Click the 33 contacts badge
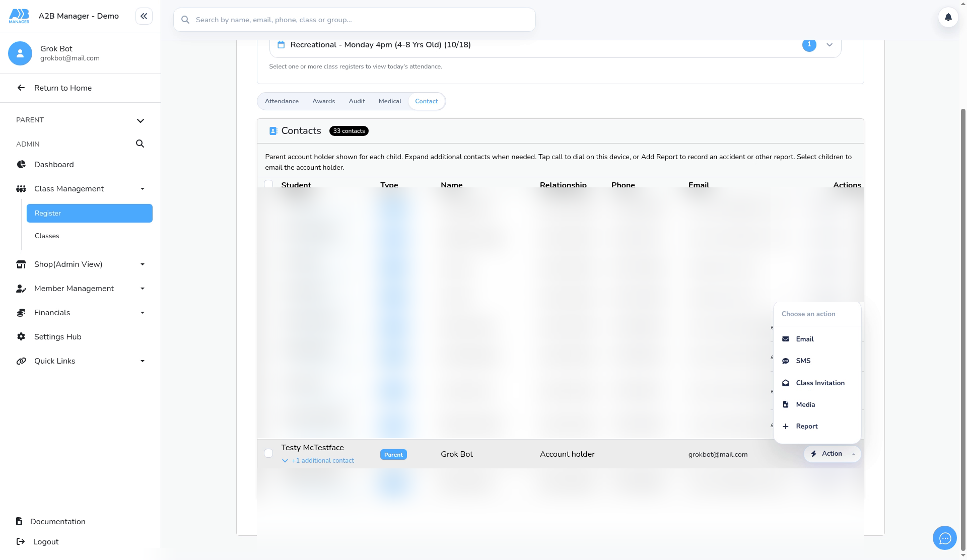The image size is (967, 560). (349, 131)
